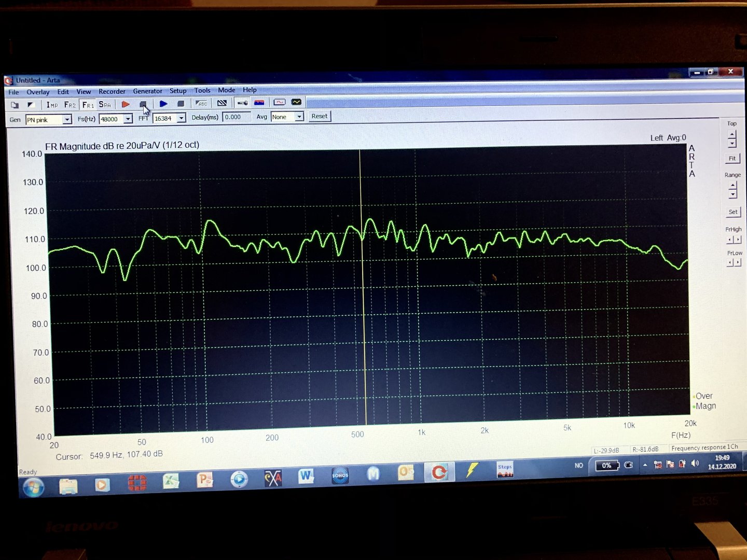Screen dimensions: 747x560
Task: Switch to Imp impulse response mode
Action: point(52,105)
